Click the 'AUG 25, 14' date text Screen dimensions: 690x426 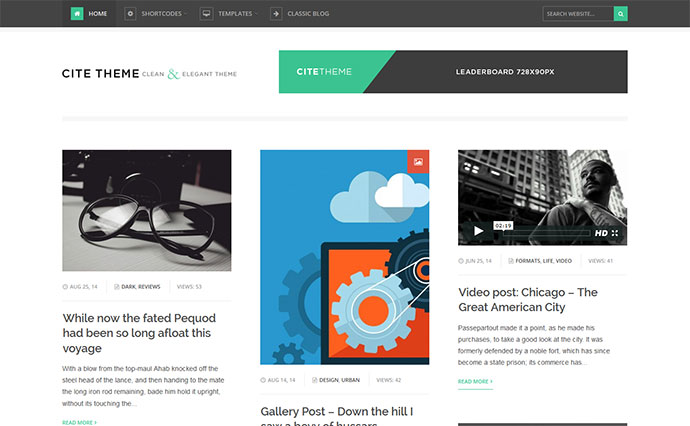[84, 286]
